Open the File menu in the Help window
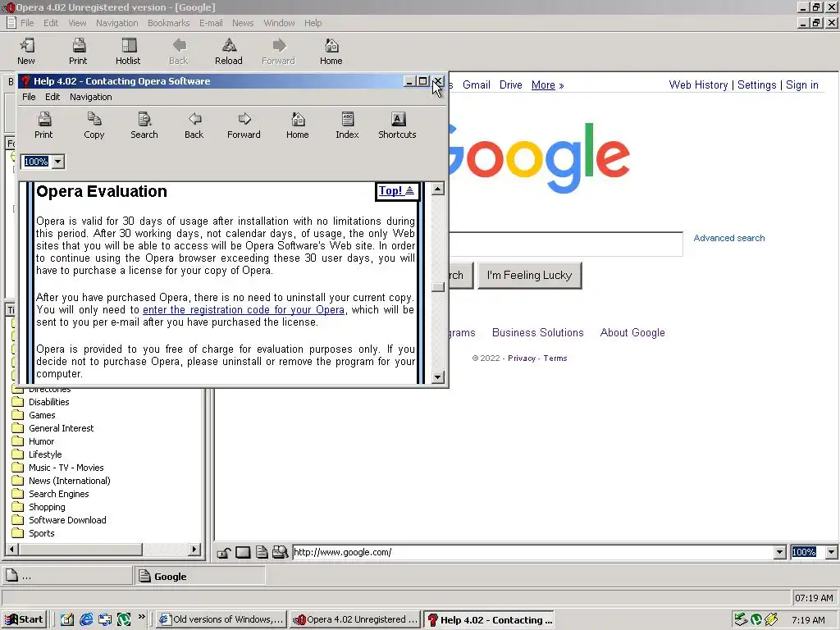This screenshot has height=630, width=840. [x=29, y=97]
